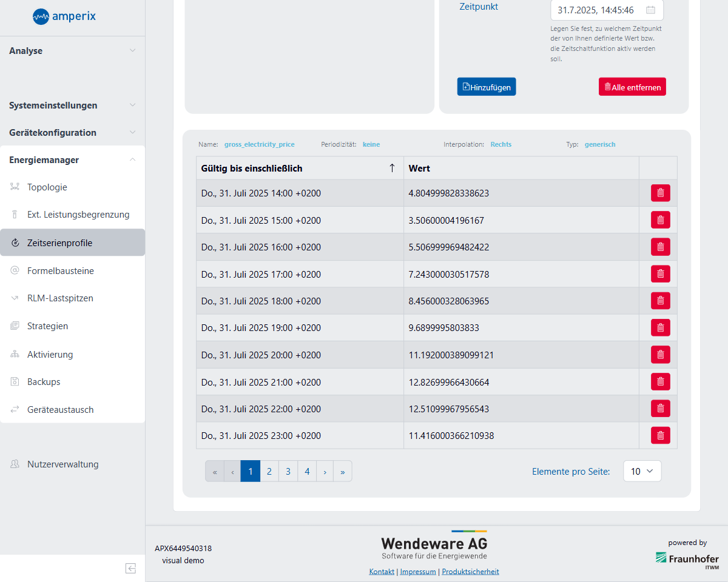
Task: Expand the Systemeinstellungen section
Action: [x=72, y=105]
